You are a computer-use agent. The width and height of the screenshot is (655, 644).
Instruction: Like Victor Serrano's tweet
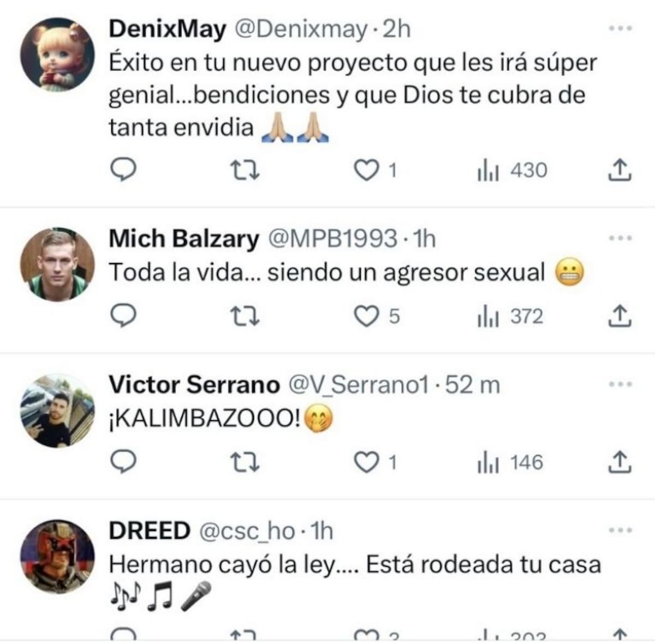(x=366, y=462)
